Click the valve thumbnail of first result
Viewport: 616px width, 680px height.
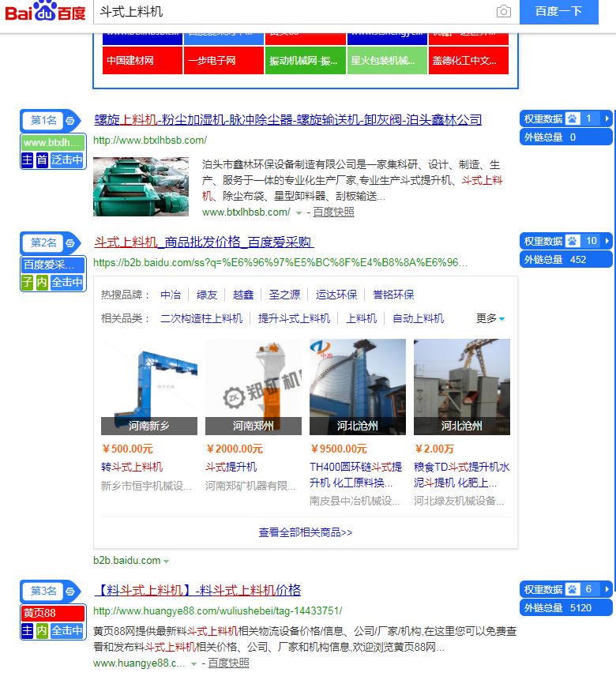[141, 186]
